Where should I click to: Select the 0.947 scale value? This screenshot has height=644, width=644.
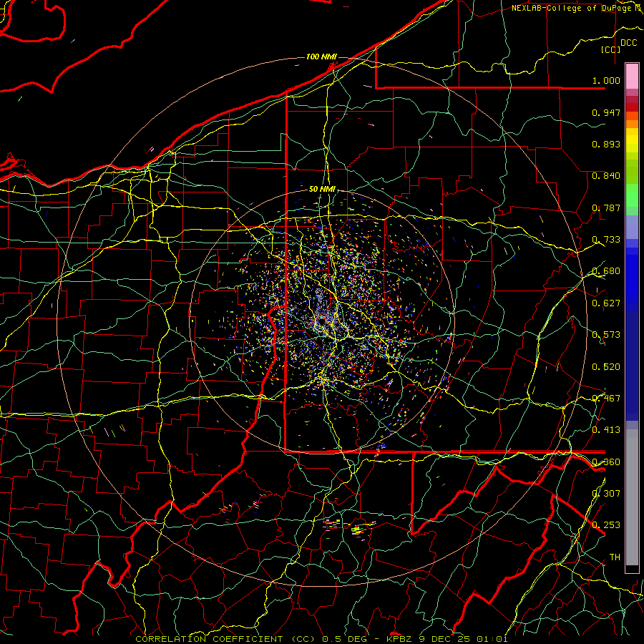coord(606,112)
